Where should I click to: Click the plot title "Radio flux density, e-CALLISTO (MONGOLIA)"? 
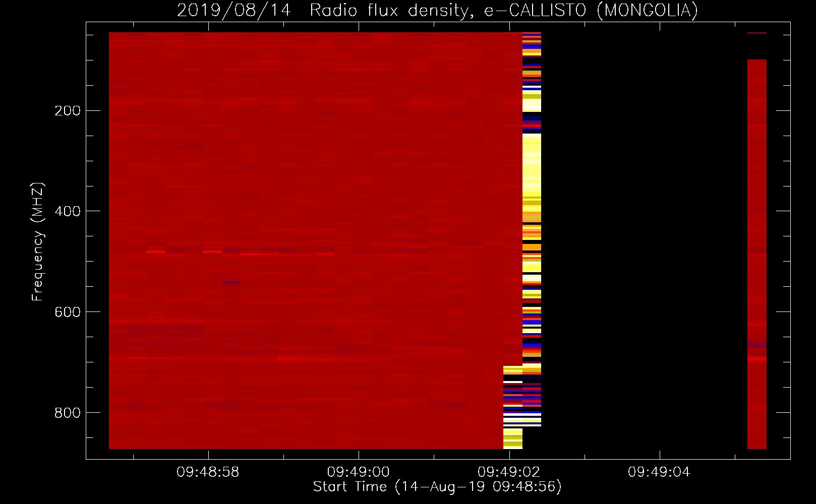click(504, 10)
